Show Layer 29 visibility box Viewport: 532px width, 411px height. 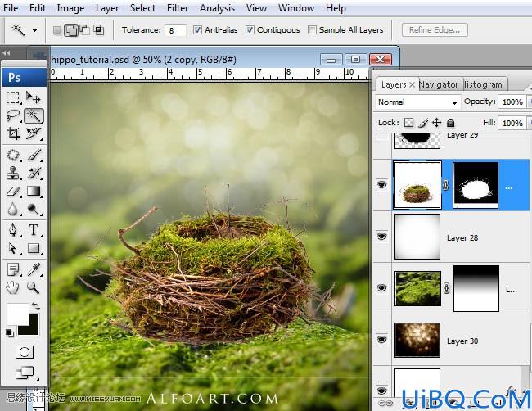[x=382, y=137]
